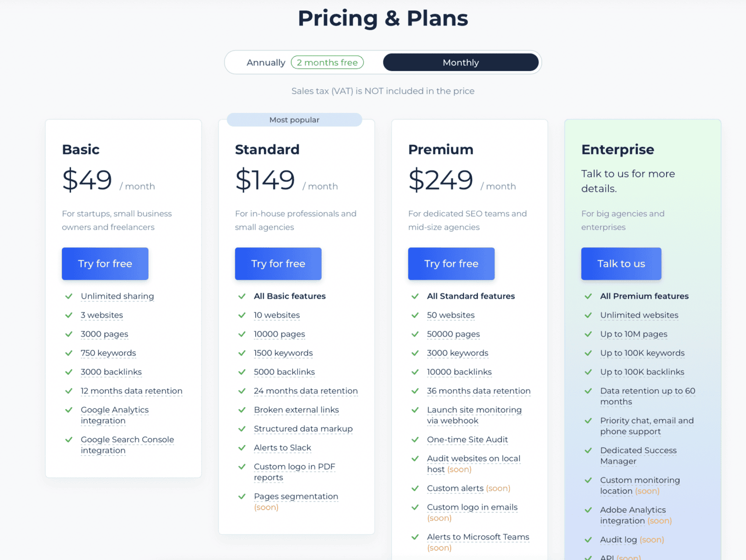Click Priority chat, email and phone support
The image size is (746, 560).
(647, 426)
